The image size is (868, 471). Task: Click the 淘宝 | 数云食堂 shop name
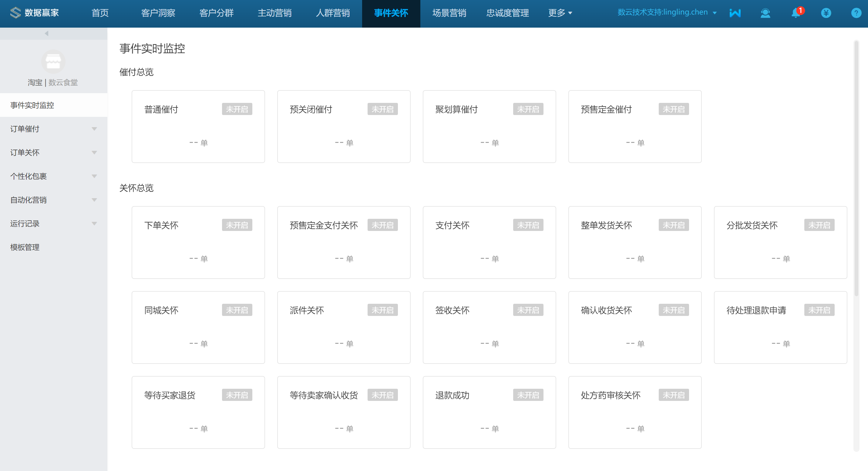53,83
